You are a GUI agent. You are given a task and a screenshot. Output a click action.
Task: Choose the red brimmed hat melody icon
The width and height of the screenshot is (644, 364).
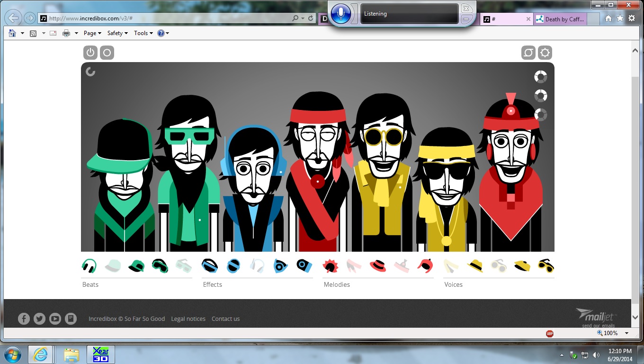[378, 266]
